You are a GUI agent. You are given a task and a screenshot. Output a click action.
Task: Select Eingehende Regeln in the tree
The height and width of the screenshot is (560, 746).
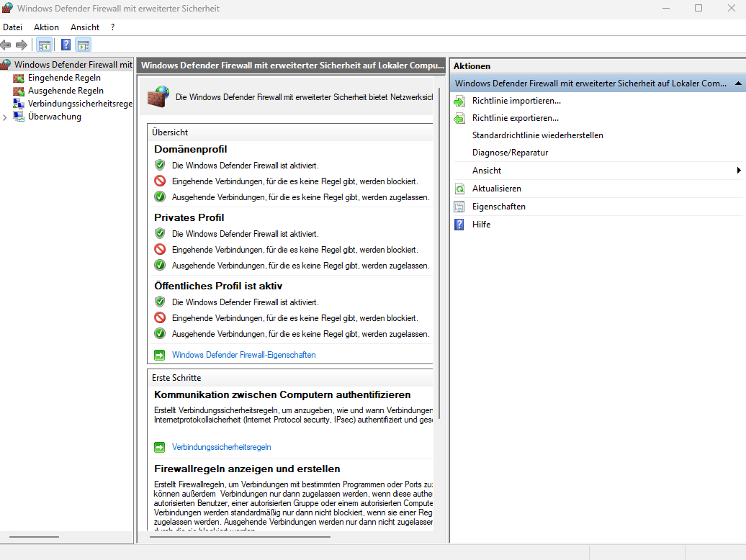click(x=64, y=78)
